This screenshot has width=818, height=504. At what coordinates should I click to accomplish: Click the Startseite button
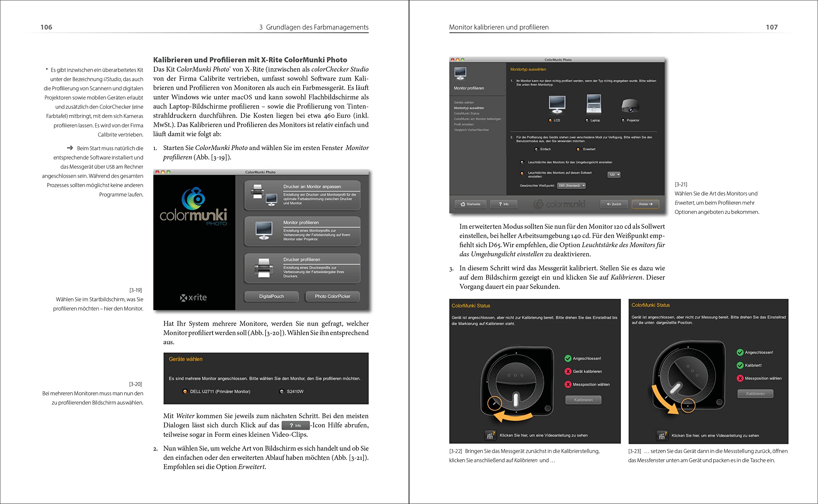(x=470, y=204)
